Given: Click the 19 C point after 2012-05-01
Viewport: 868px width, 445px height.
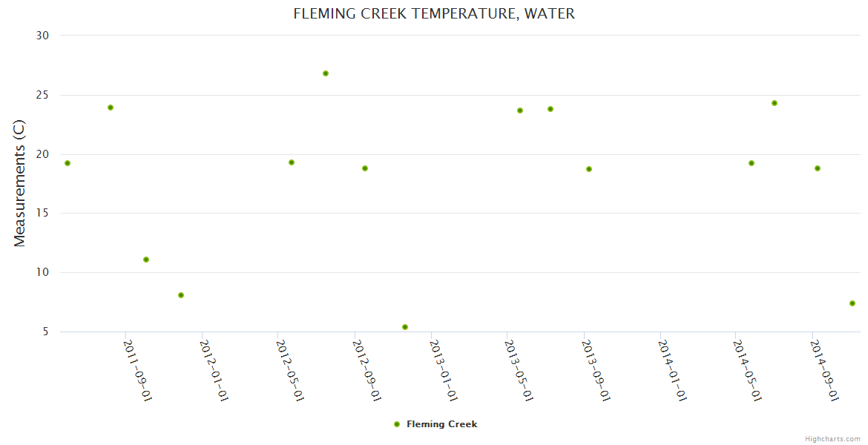Looking at the screenshot, I should [x=292, y=162].
